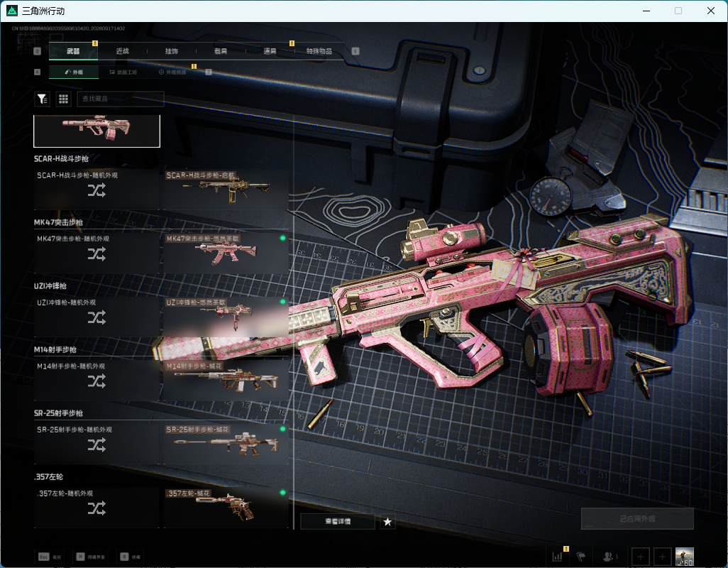Open the filter icon above the list

43,99
